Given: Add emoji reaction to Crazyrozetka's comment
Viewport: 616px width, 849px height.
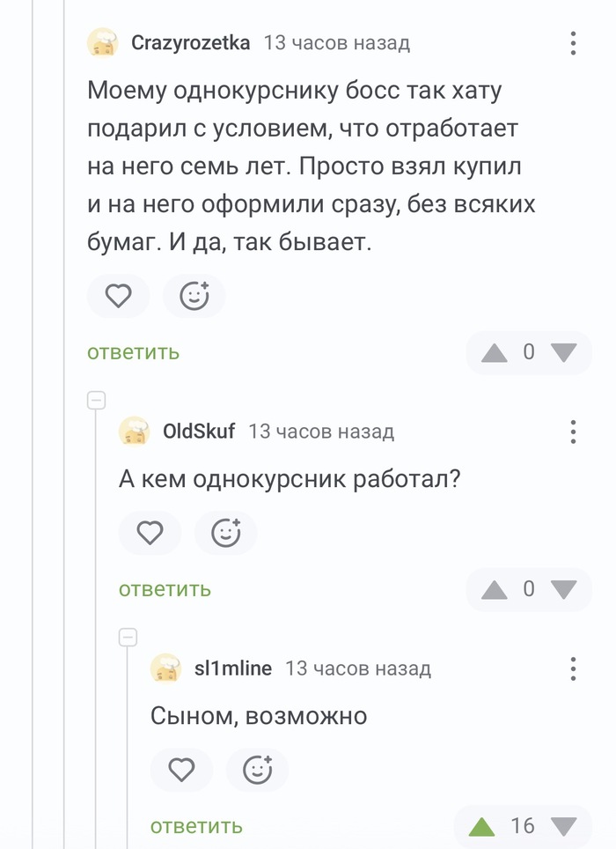Looking at the screenshot, I should point(194,296).
